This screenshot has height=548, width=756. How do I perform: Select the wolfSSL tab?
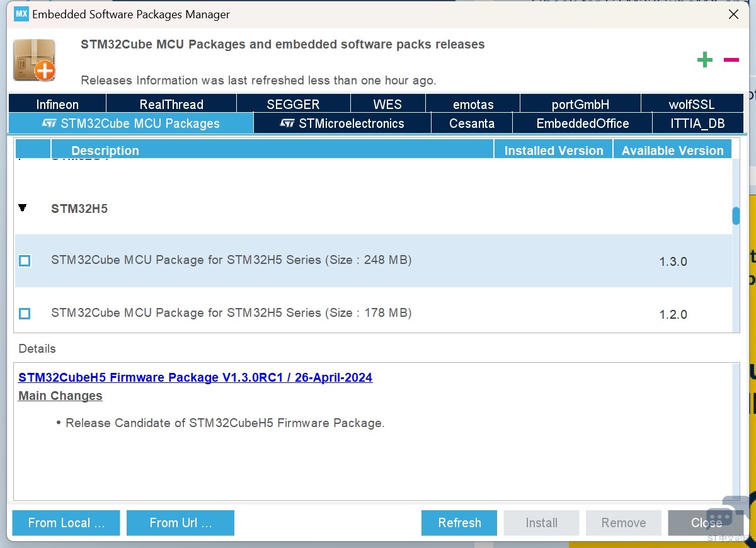click(692, 104)
